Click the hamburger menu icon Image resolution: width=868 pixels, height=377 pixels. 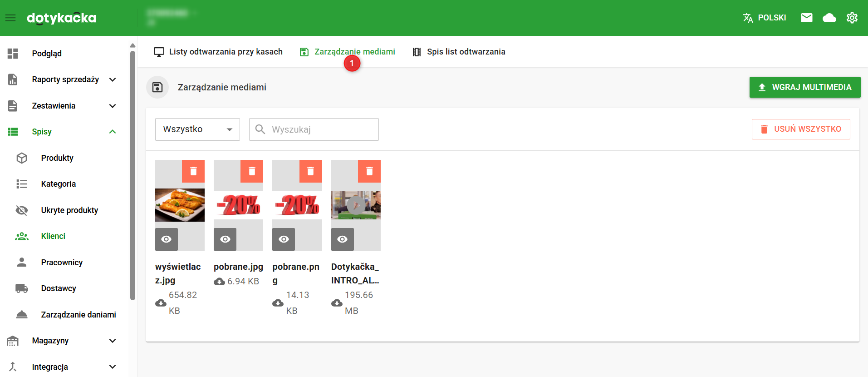click(10, 18)
